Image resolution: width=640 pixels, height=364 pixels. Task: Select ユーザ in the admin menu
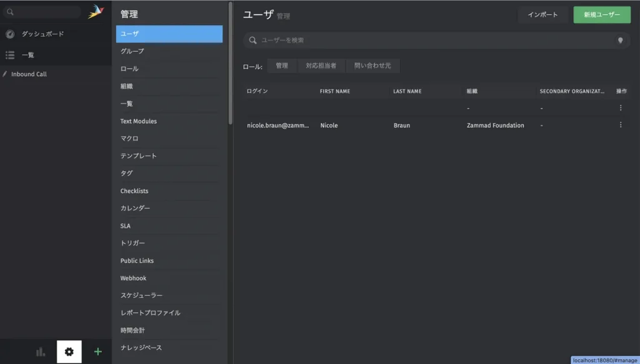click(169, 34)
